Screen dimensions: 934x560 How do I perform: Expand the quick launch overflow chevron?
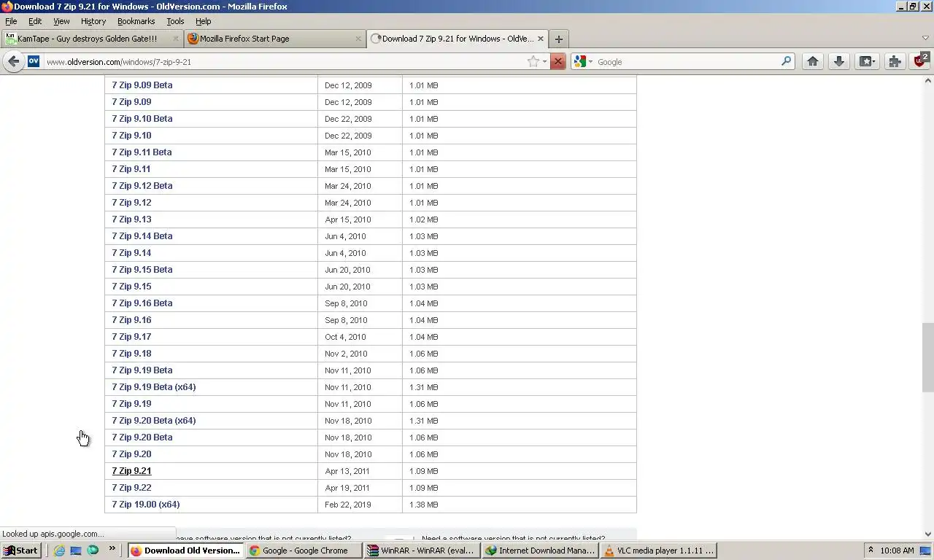112,548
